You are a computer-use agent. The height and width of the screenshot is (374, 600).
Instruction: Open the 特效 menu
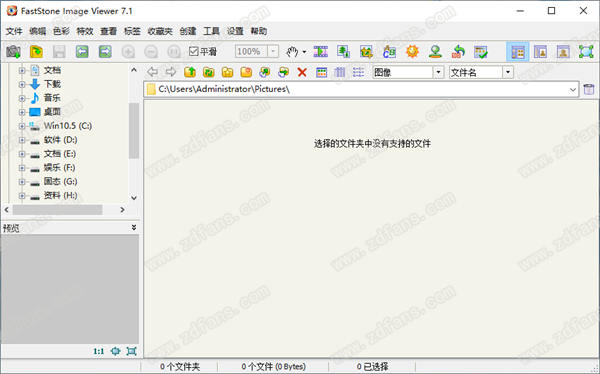85,31
